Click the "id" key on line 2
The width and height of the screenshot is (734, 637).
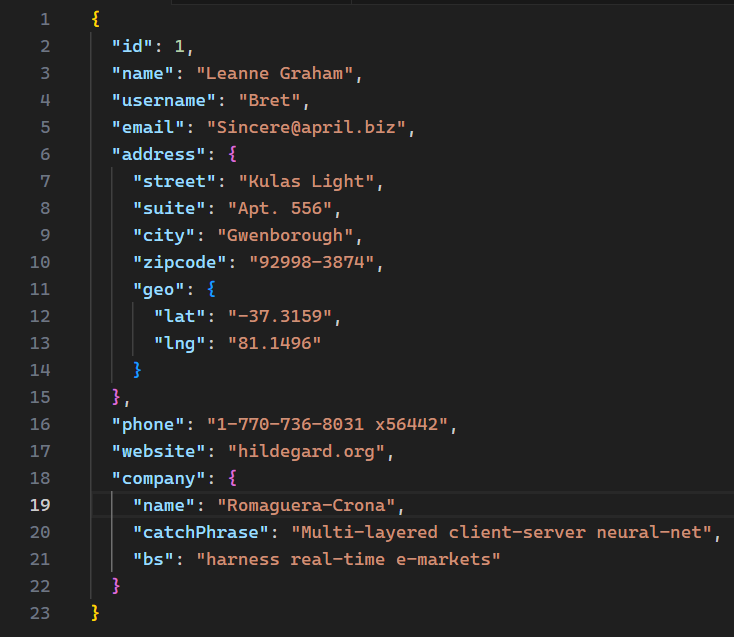[x=132, y=46]
